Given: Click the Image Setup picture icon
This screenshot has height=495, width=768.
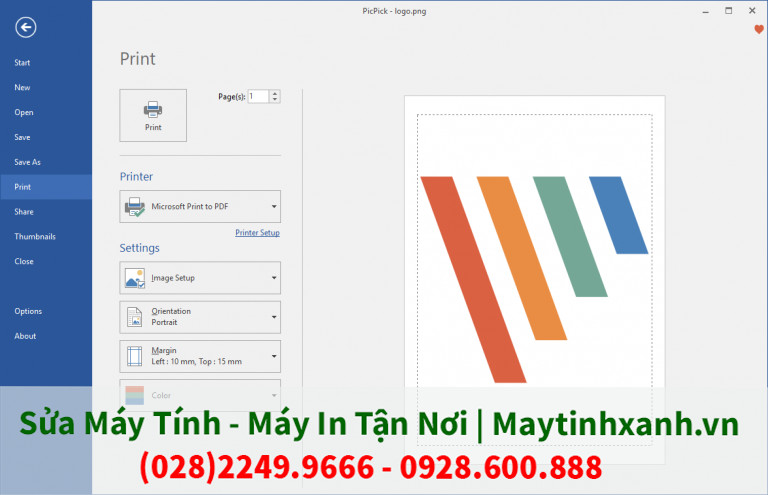Looking at the screenshot, I should coord(135,278).
